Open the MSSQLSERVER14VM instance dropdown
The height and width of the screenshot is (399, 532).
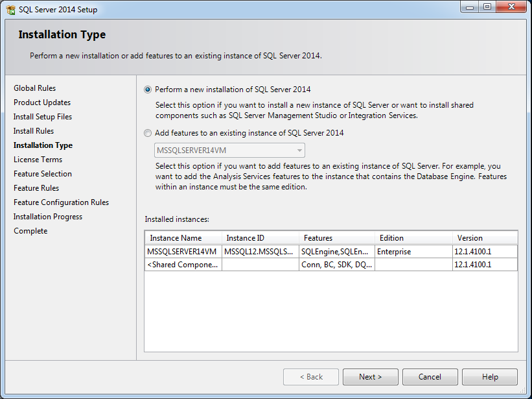pos(229,151)
